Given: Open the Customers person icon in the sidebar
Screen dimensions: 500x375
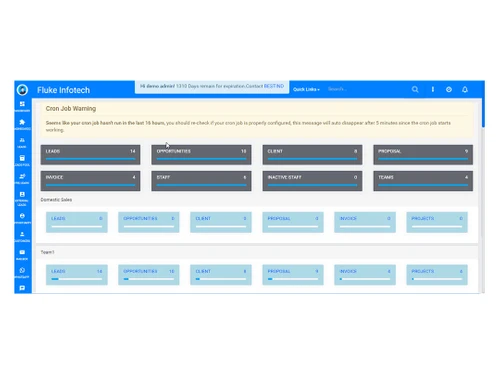Looking at the screenshot, I should coord(22,234).
